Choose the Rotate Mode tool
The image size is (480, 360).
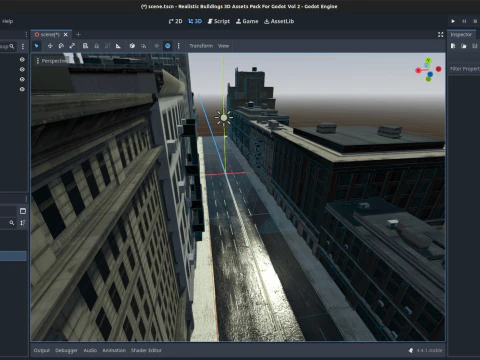pos(61,46)
